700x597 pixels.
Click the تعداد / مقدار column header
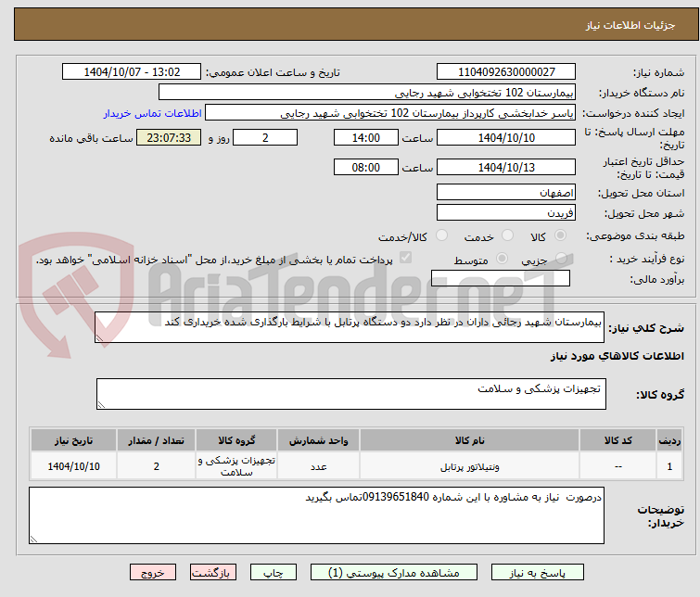point(157,440)
